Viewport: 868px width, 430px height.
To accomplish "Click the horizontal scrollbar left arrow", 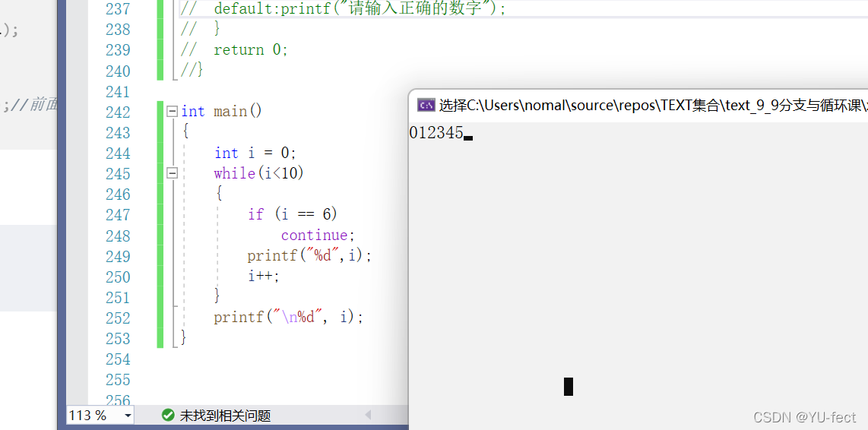I will [369, 415].
